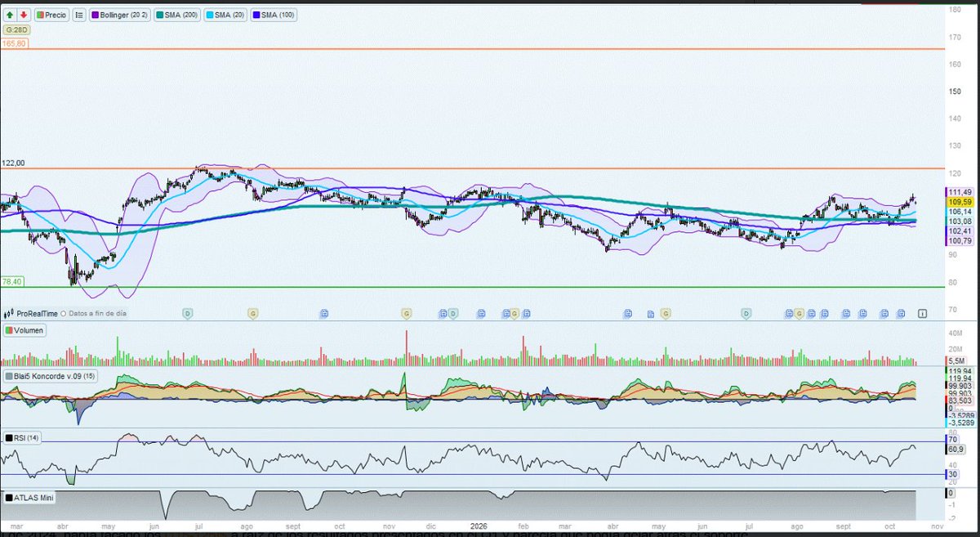Open the RSI (14) panel settings

point(23,438)
